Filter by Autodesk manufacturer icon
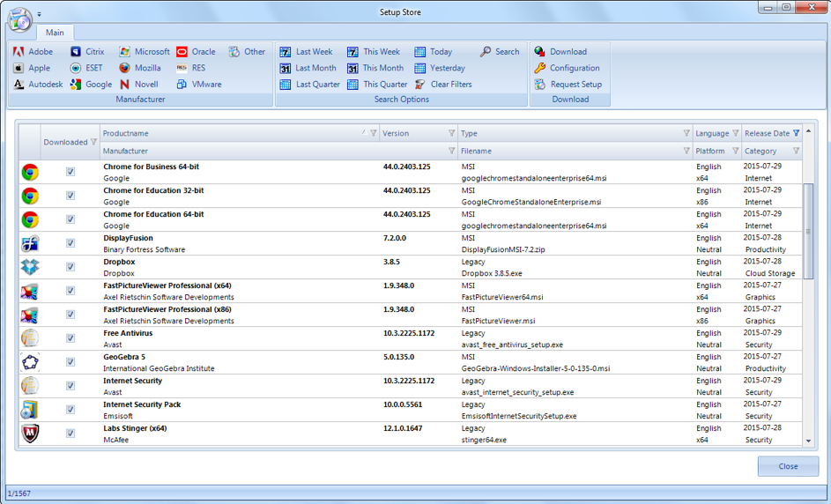This screenshot has width=831, height=504. [x=19, y=85]
